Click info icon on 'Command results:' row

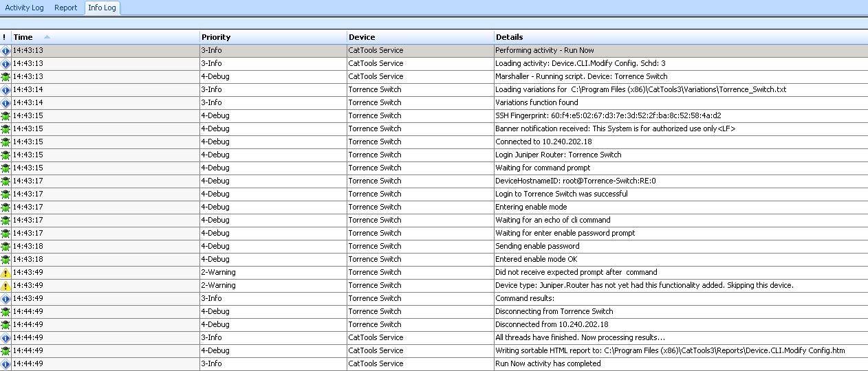point(6,299)
